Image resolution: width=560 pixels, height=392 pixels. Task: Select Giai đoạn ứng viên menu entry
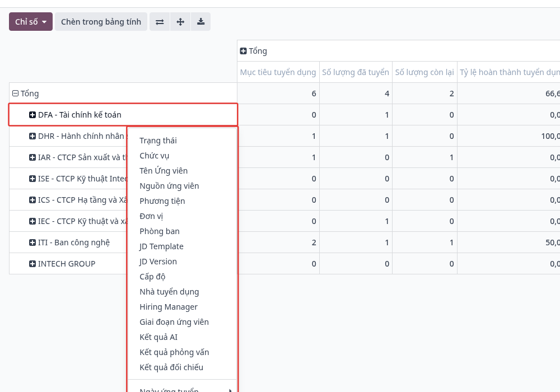click(182, 322)
